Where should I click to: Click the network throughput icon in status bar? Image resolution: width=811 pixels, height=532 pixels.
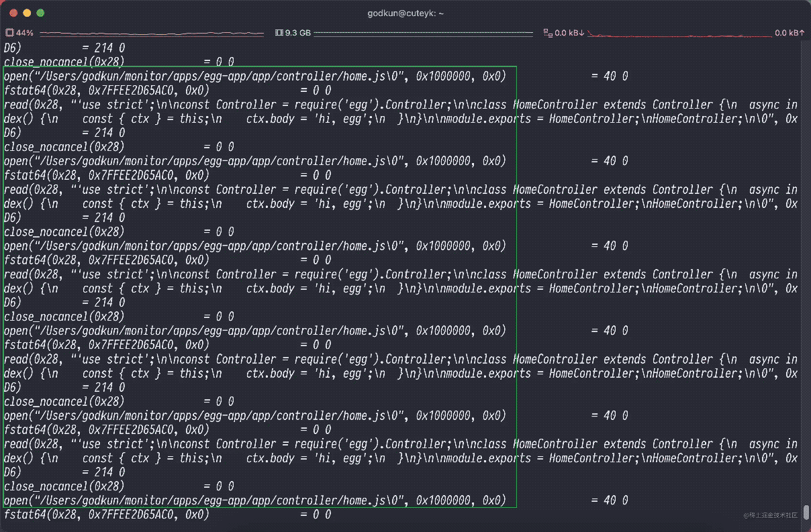548,33
